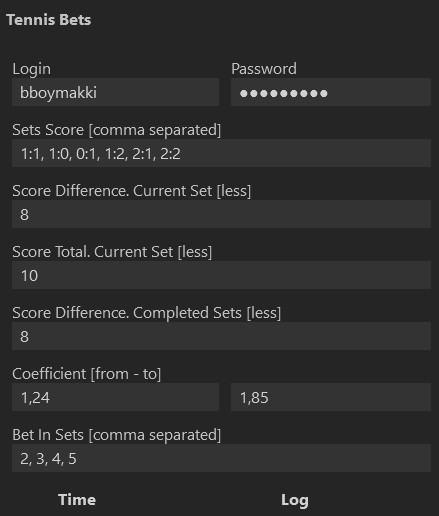Image resolution: width=439 pixels, height=516 pixels.
Task: Click the Password label text
Action: point(264,69)
